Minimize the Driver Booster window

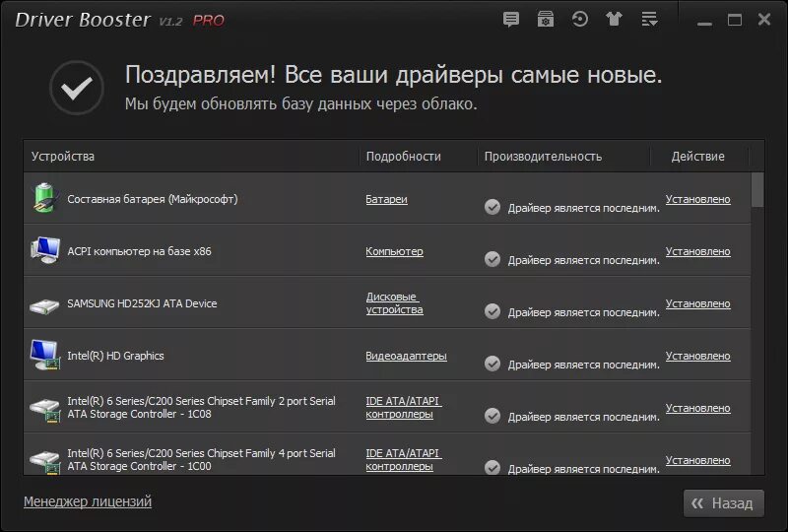pyautogui.click(x=704, y=22)
